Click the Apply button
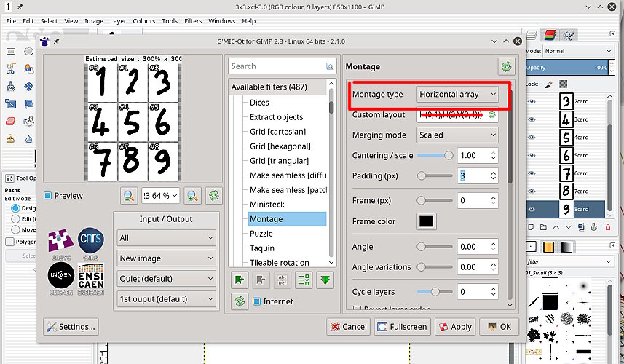 click(455, 327)
